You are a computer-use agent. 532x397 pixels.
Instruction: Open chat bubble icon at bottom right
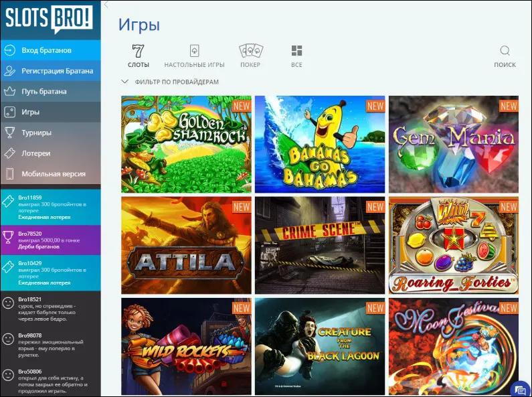click(x=519, y=389)
